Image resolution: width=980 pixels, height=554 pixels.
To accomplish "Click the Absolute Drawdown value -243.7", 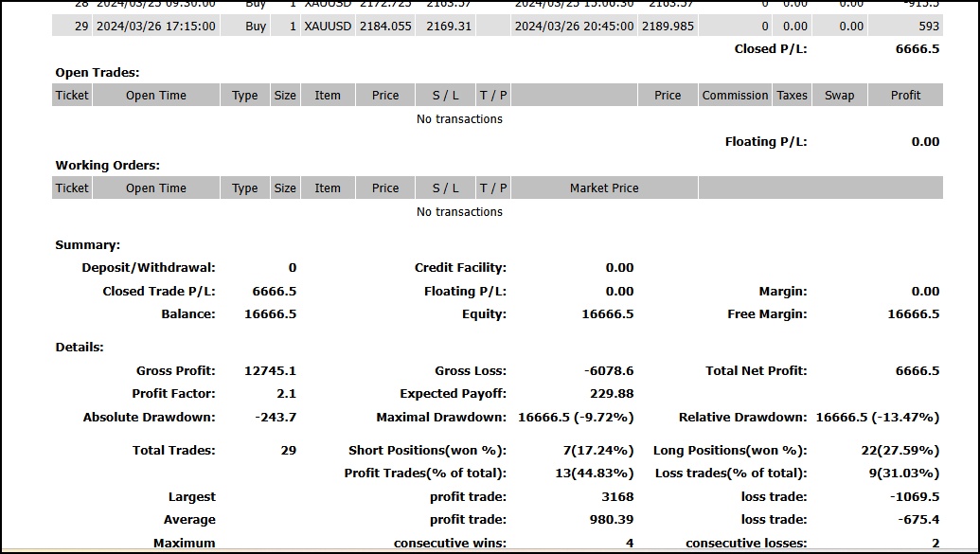I will click(275, 418).
